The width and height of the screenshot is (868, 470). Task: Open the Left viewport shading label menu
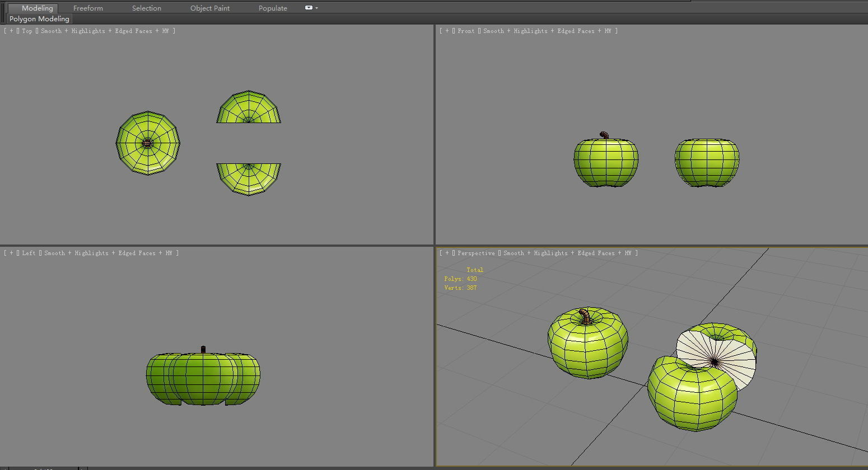coord(108,253)
